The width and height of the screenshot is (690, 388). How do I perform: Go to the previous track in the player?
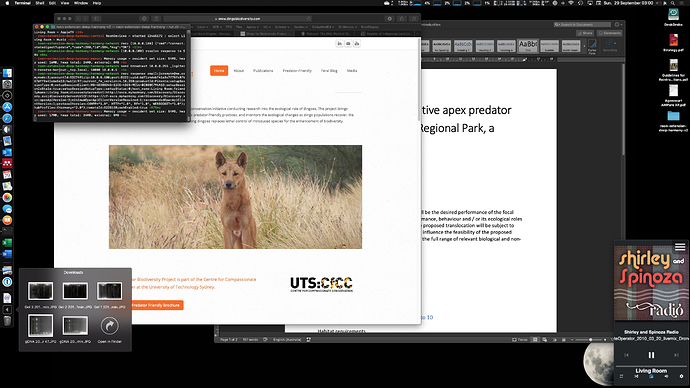pos(626,355)
